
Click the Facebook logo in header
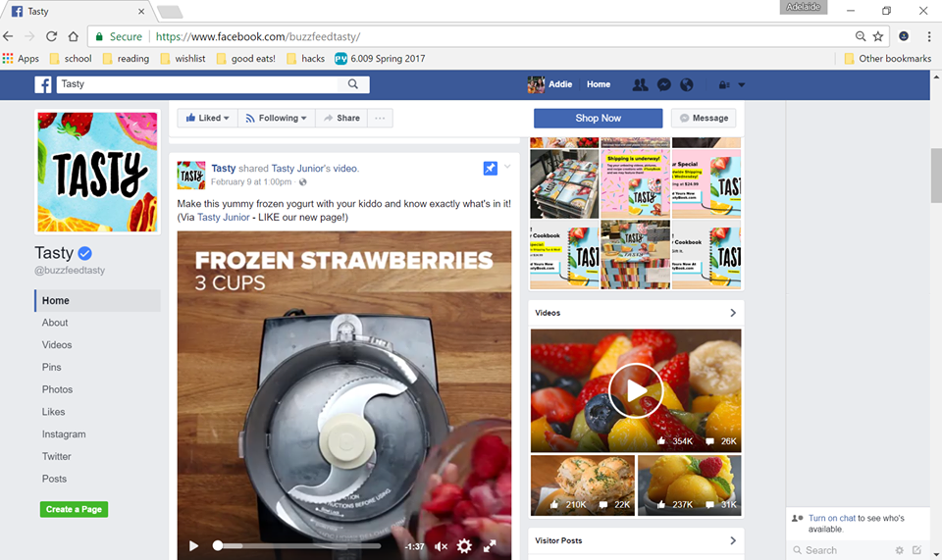click(43, 84)
